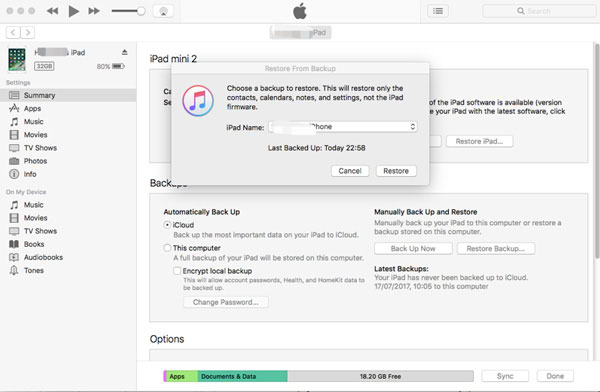Click the Restore iPad... button
The width and height of the screenshot is (600, 392).
point(479,141)
